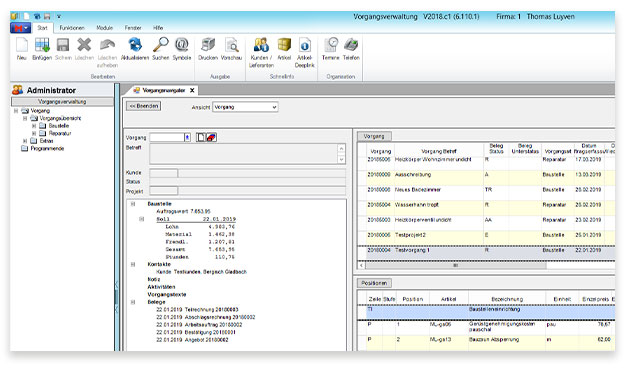Select the Vorgang grid tab
Viewport: 625px width, 374px height.
click(x=374, y=136)
